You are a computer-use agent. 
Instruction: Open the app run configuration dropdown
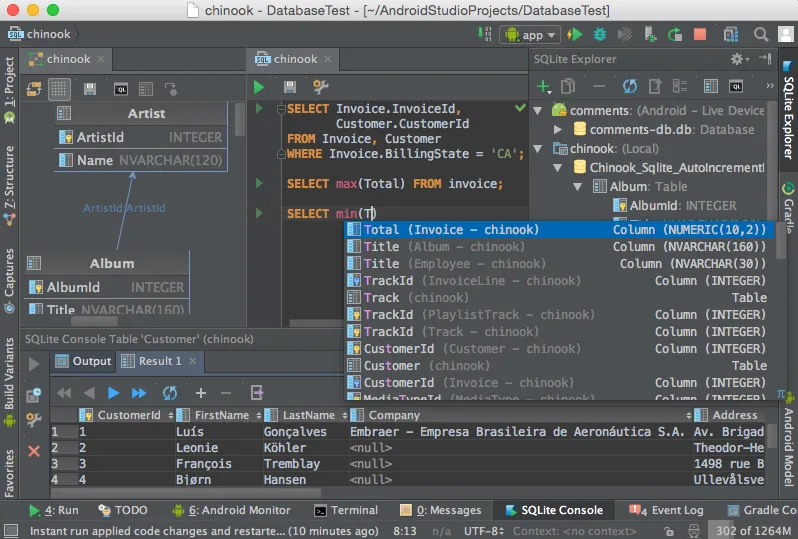(530, 35)
